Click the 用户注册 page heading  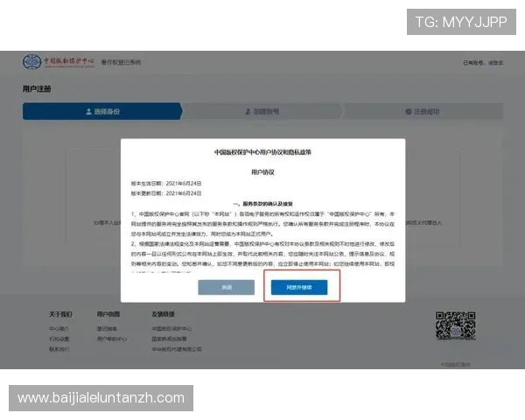point(37,88)
